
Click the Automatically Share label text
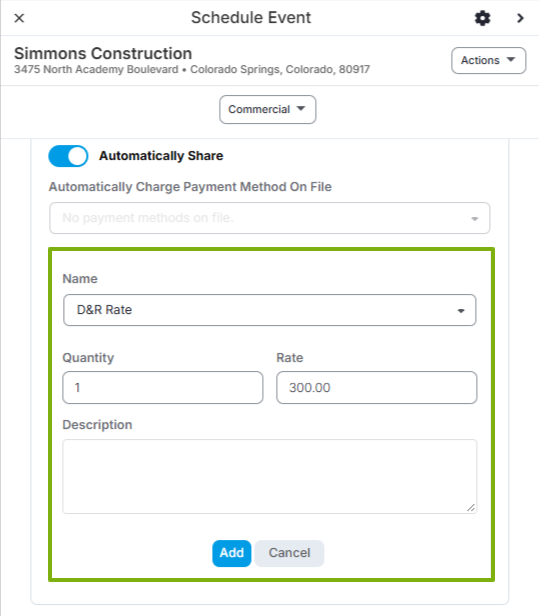(x=161, y=156)
